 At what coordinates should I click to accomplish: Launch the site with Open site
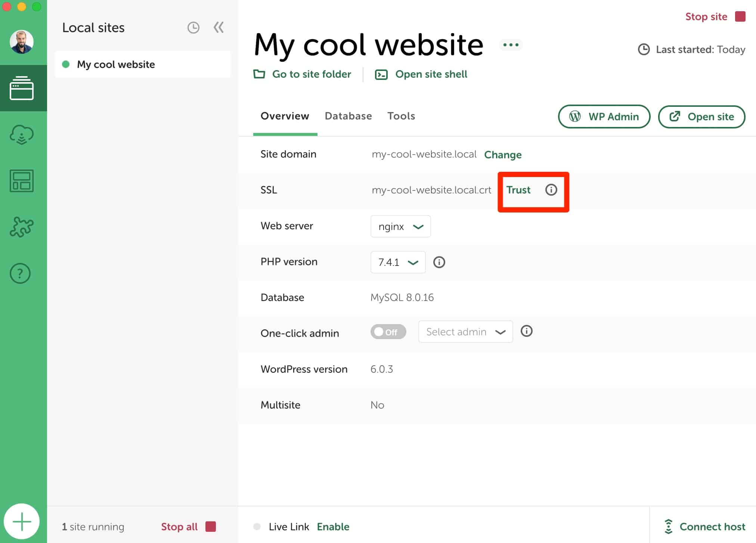point(701,117)
